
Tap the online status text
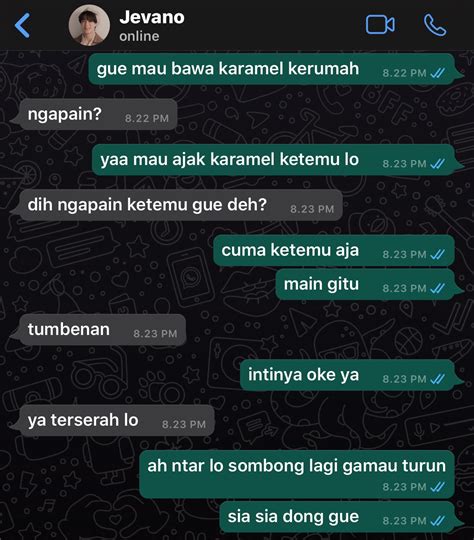pyautogui.click(x=139, y=36)
